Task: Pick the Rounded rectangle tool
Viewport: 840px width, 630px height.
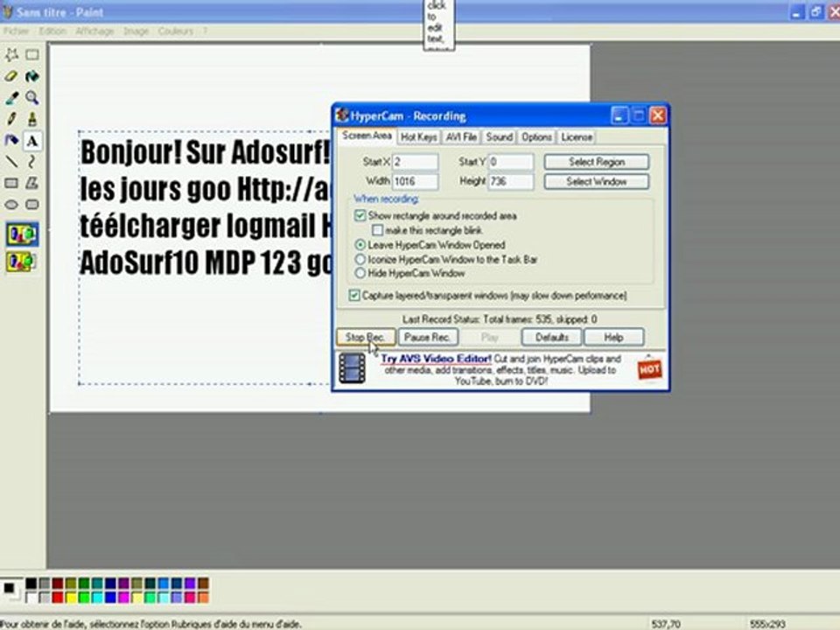Action: click(x=32, y=204)
